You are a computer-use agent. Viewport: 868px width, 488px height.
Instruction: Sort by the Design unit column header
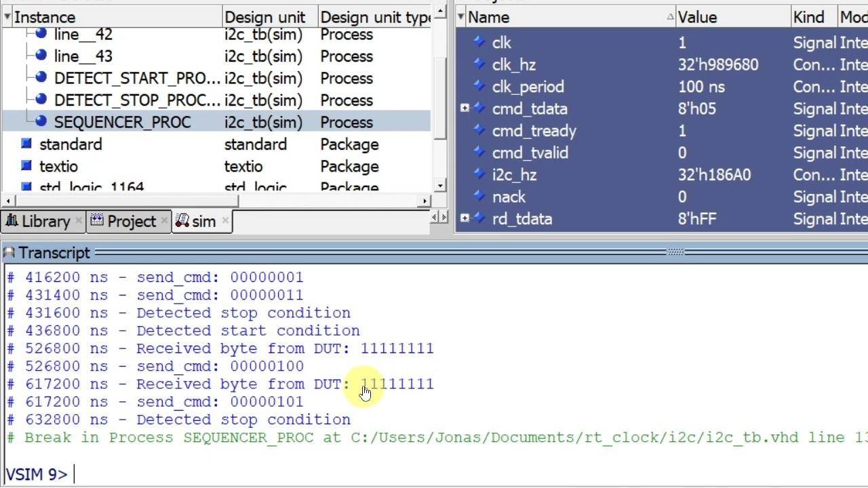coord(269,17)
